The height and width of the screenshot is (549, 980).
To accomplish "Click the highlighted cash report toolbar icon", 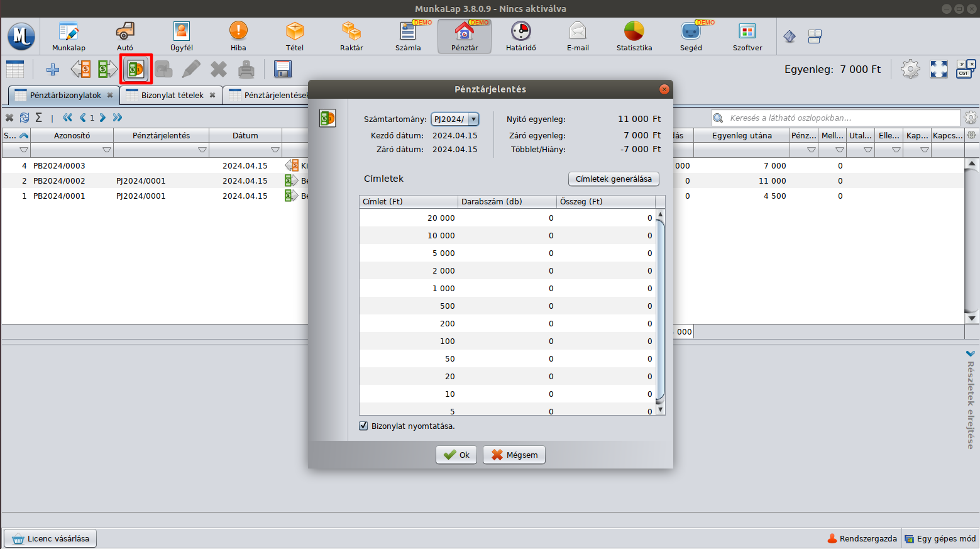I will [x=136, y=69].
